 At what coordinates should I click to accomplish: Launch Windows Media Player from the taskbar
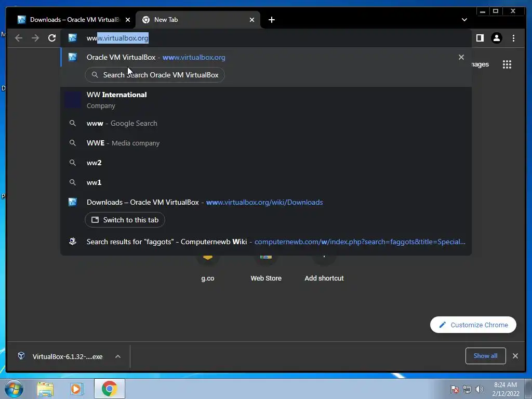pyautogui.click(x=77, y=389)
